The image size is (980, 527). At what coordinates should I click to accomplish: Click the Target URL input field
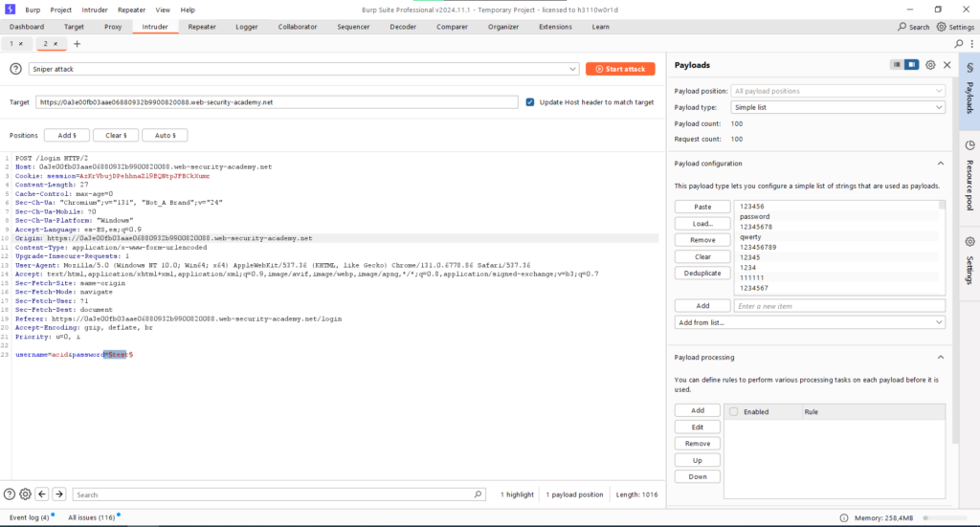point(277,102)
